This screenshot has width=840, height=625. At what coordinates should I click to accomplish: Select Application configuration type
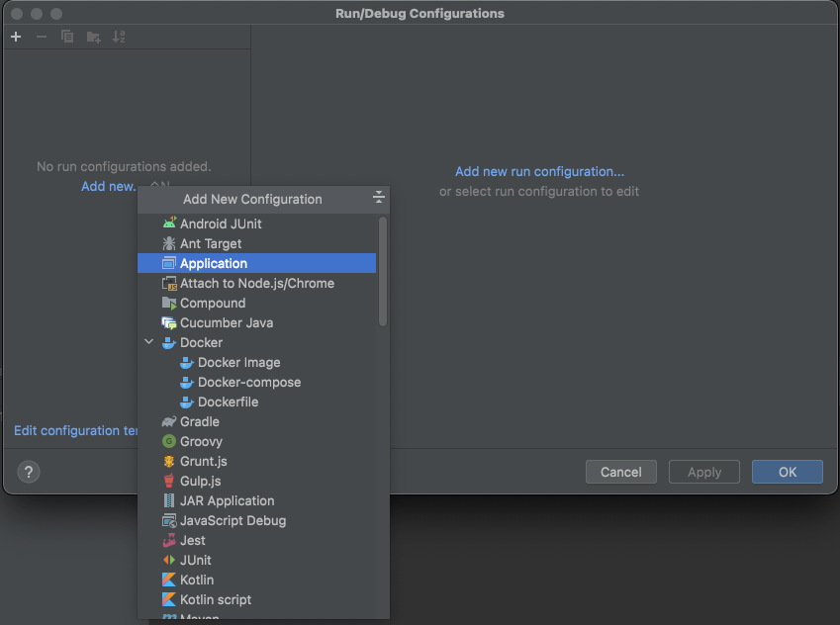pyautogui.click(x=257, y=263)
